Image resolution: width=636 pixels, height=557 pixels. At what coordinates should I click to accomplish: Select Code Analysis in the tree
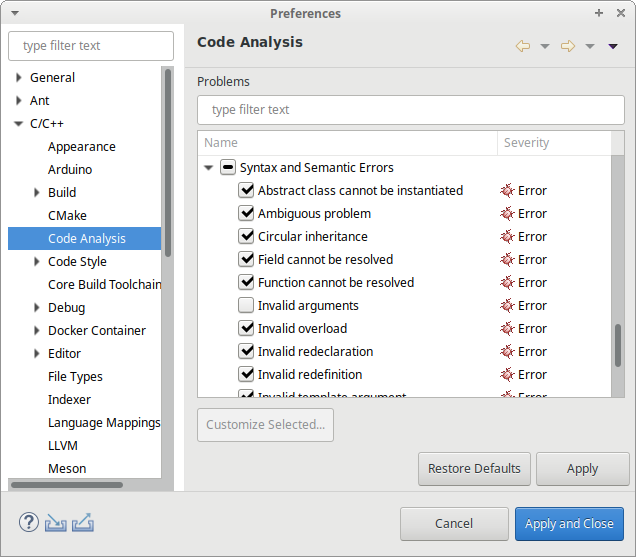(86, 239)
